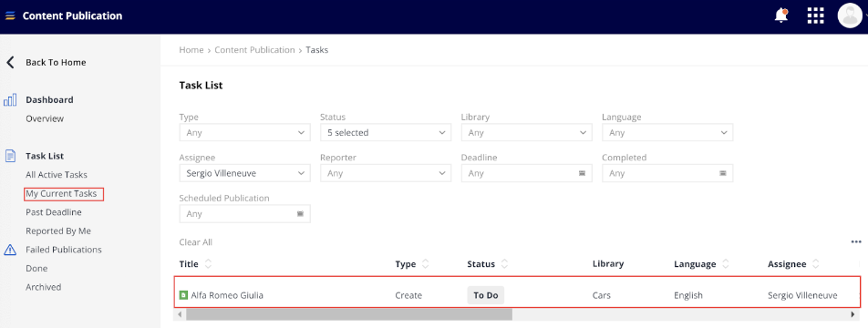This screenshot has height=328, width=868.
Task: Open the apps grid launcher icon
Action: [815, 16]
